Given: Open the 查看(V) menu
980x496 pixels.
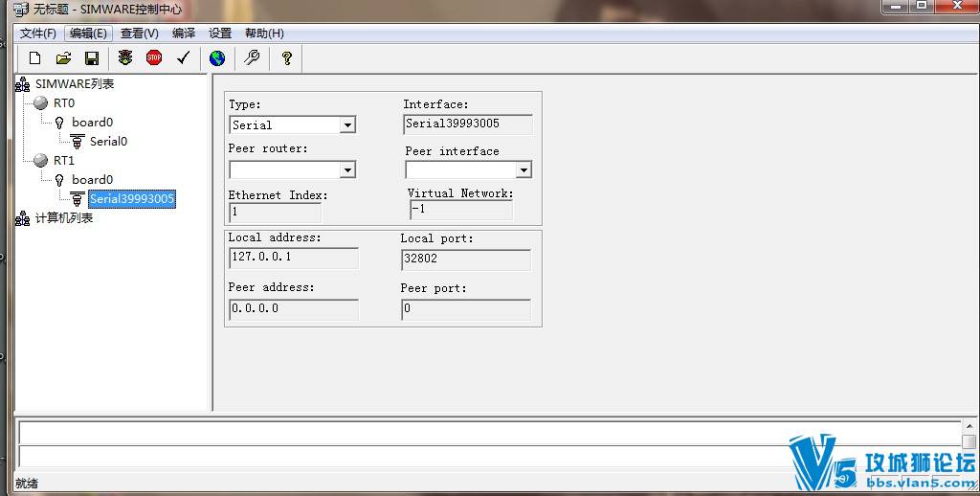Looking at the screenshot, I should click(140, 34).
